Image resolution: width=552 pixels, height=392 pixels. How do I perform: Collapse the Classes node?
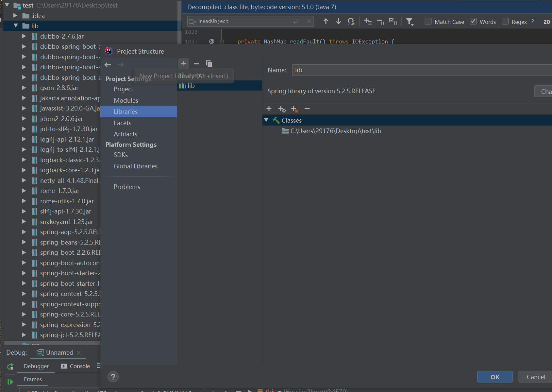pos(266,120)
